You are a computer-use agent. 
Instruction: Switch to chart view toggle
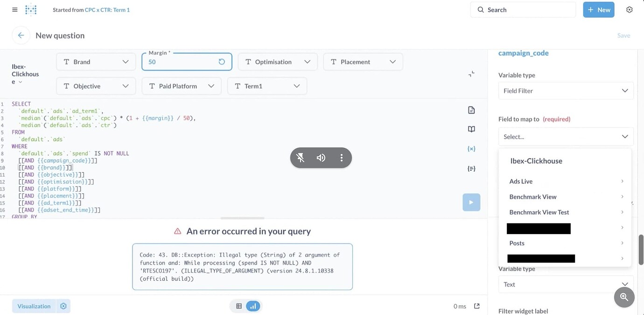253,306
